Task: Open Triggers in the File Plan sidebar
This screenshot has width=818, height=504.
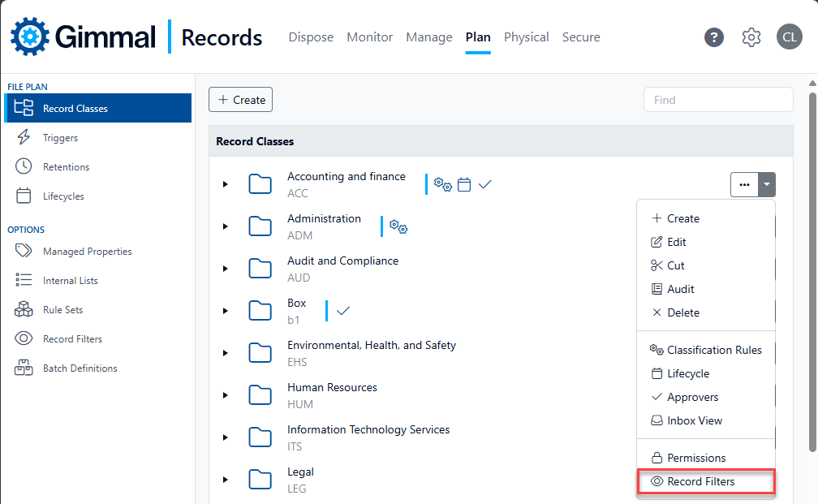Action: (x=60, y=138)
